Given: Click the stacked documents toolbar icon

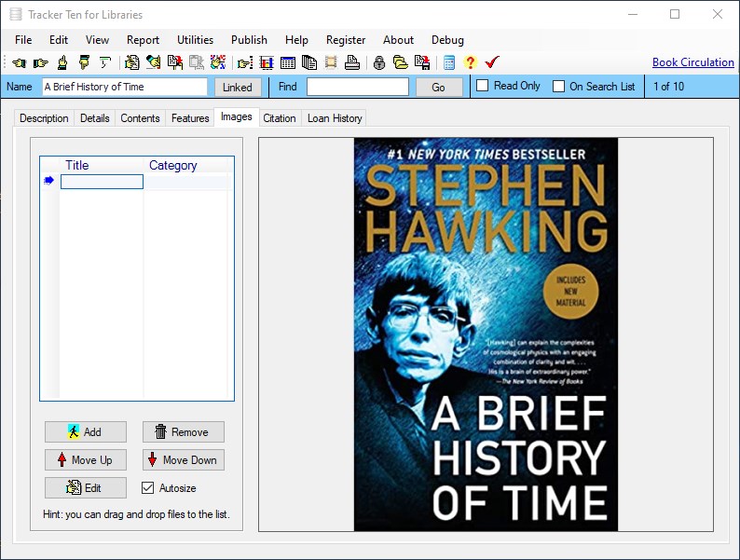Looking at the screenshot, I should [309, 62].
